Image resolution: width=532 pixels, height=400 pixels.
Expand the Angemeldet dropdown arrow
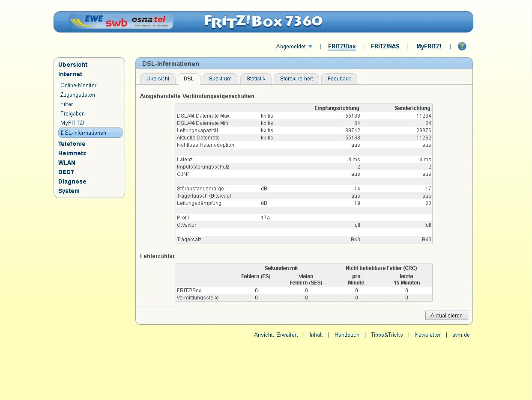pos(310,47)
